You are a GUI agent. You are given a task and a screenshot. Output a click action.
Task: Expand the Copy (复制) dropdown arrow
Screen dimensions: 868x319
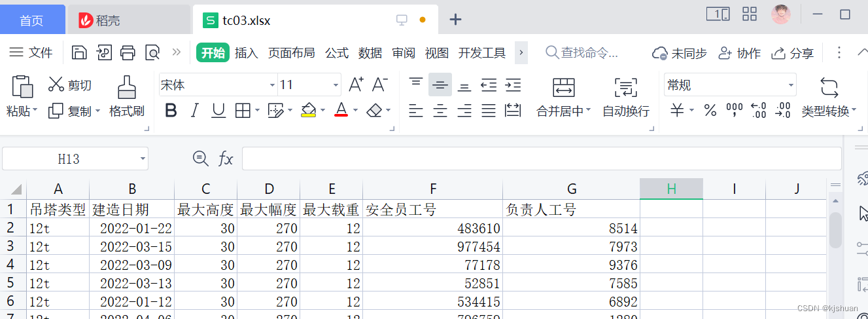(x=98, y=111)
